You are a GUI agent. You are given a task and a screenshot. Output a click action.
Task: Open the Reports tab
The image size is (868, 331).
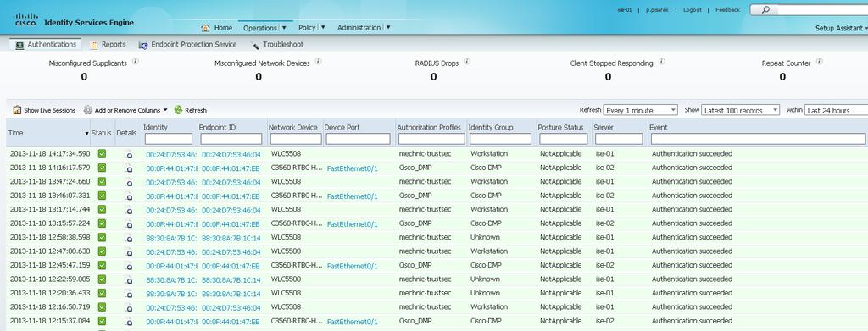click(x=108, y=44)
